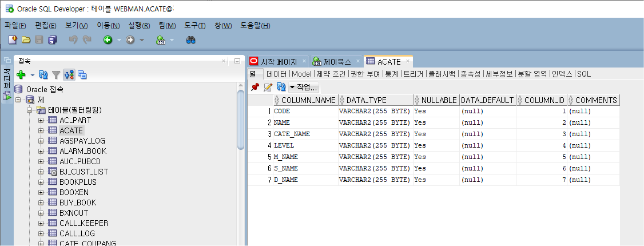Image resolution: width=644 pixels, height=246 pixels.
Task: Close the connections panel with X
Action: 224,61
